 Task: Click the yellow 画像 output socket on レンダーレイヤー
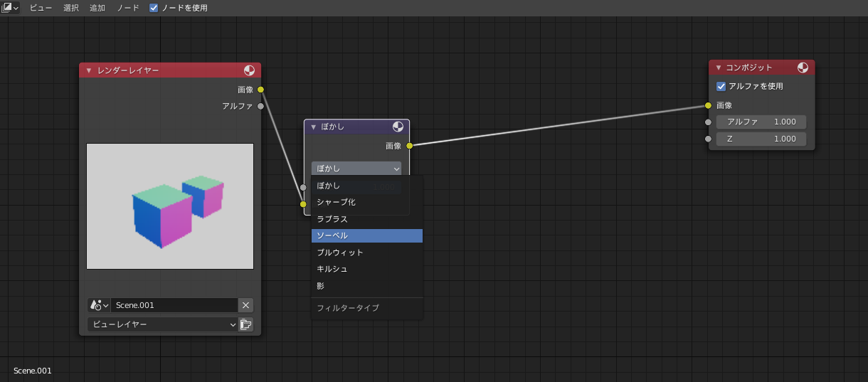click(x=261, y=90)
